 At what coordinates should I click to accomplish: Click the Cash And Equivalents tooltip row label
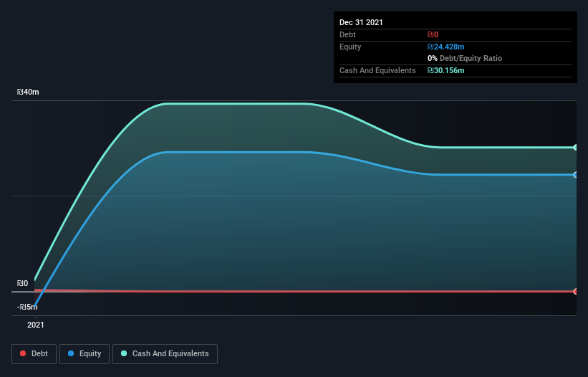[377, 70]
